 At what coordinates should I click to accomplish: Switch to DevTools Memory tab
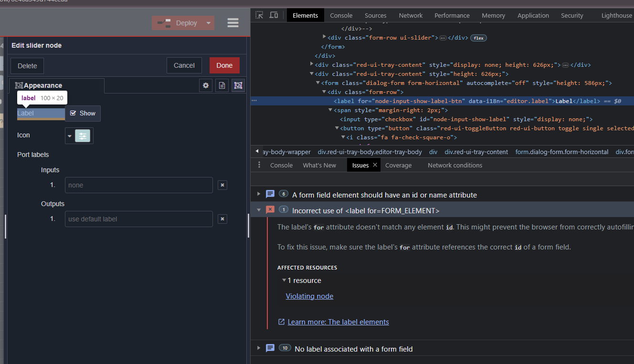click(494, 15)
